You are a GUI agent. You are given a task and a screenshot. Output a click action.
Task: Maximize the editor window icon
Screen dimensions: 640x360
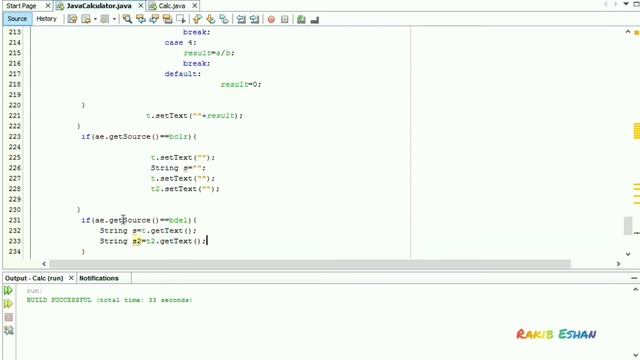pyautogui.click(x=636, y=4)
